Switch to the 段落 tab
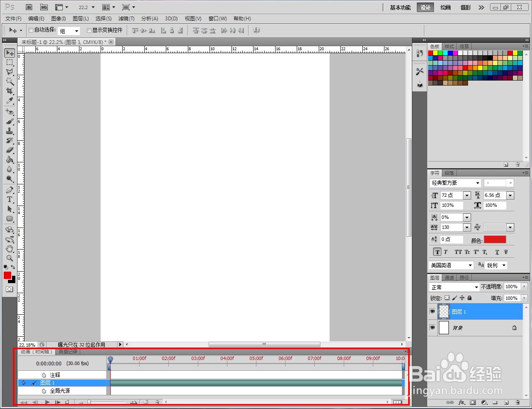Screen dimensions: 532x409 click(x=449, y=173)
